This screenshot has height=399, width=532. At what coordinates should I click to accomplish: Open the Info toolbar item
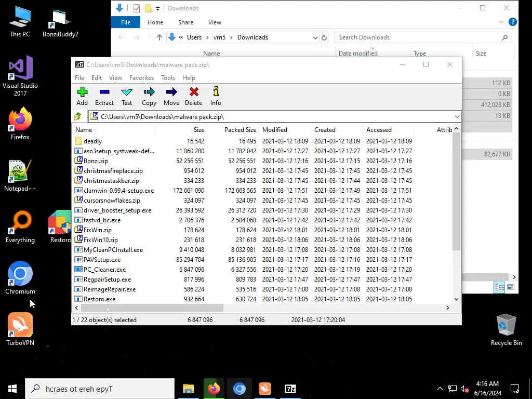[x=216, y=96]
